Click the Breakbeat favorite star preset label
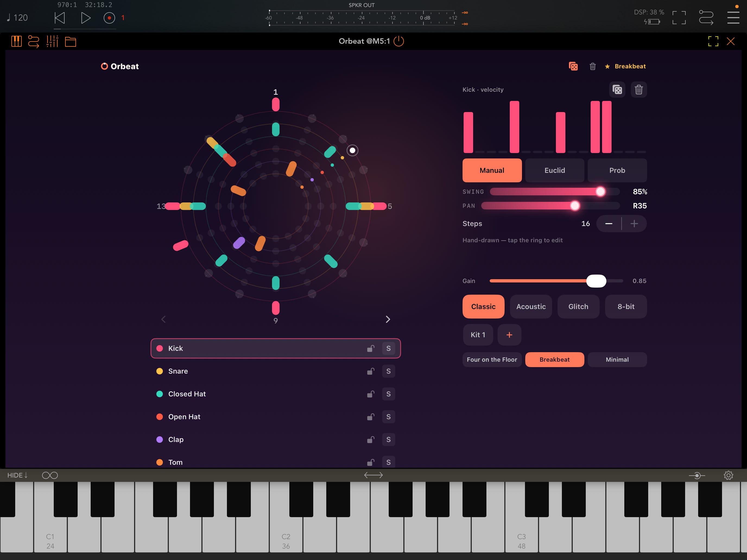 (625, 66)
